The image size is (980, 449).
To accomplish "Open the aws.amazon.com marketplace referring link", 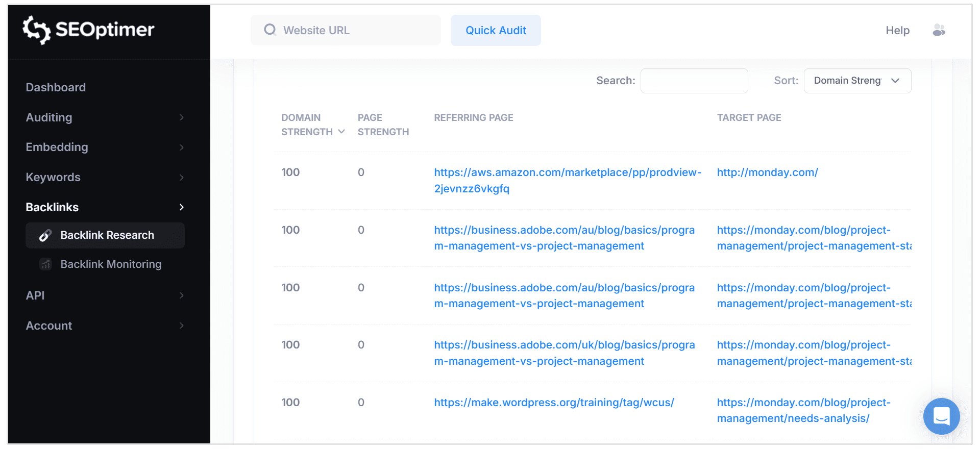I will pos(568,181).
